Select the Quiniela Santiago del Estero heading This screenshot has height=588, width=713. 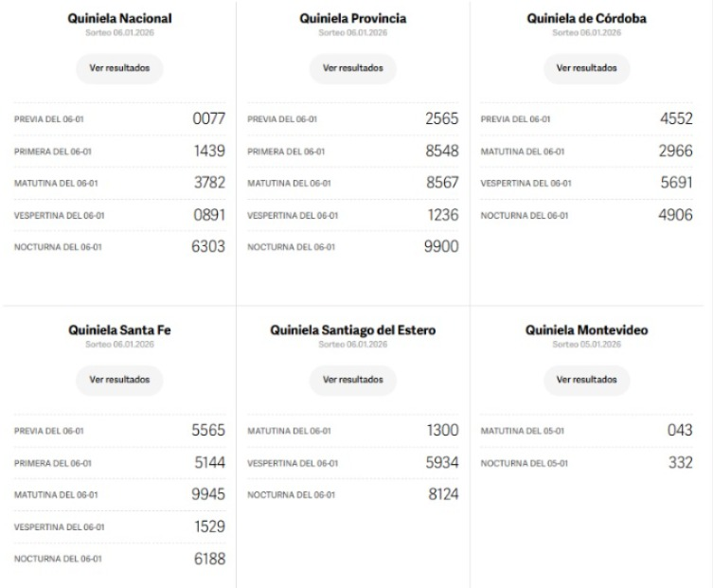tap(353, 330)
